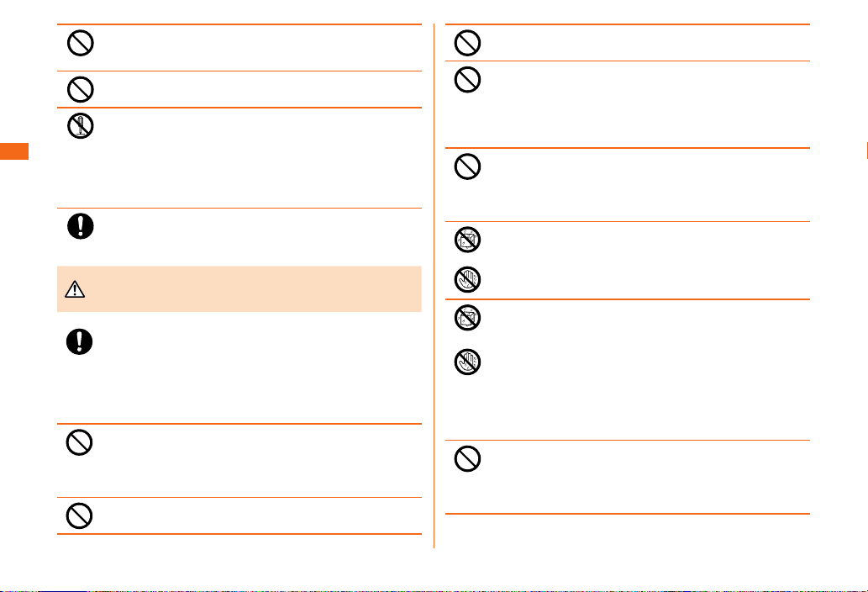Click the no-disassembly screwdriver prohibition icon
Image resolution: width=868 pixels, height=592 pixels.
pyautogui.click(x=81, y=126)
